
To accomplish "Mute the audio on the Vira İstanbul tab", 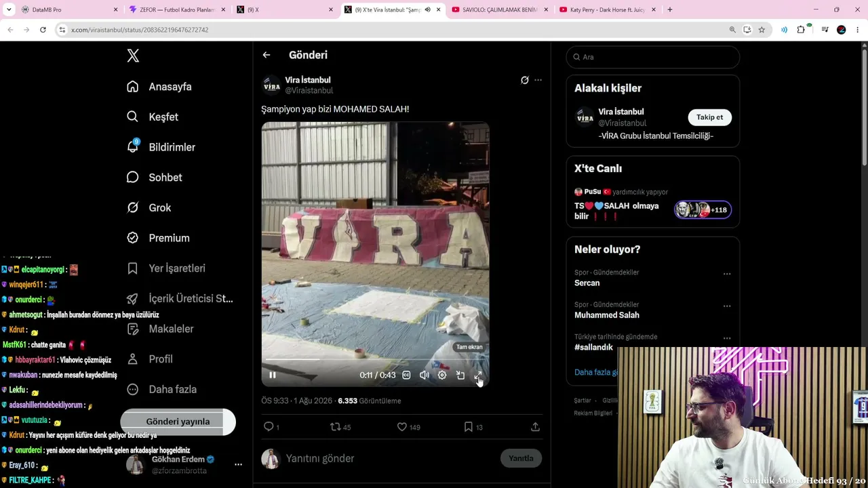I will pos(427,9).
